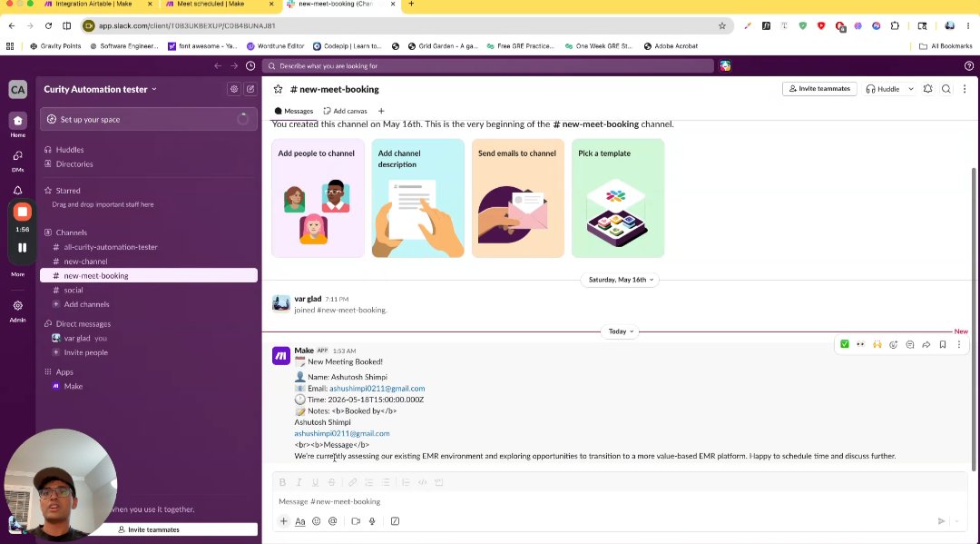Toggle inline code formatting in composer
Screen dimensions: 980x544
point(423,482)
